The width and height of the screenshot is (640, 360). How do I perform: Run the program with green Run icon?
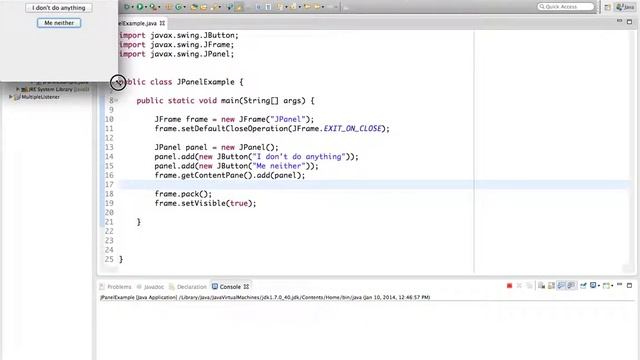click(140, 7)
